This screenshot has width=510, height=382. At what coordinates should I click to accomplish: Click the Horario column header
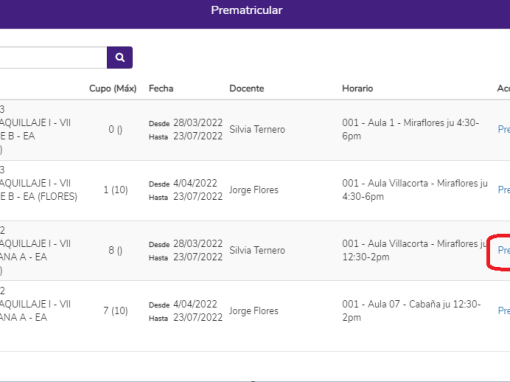(x=357, y=89)
